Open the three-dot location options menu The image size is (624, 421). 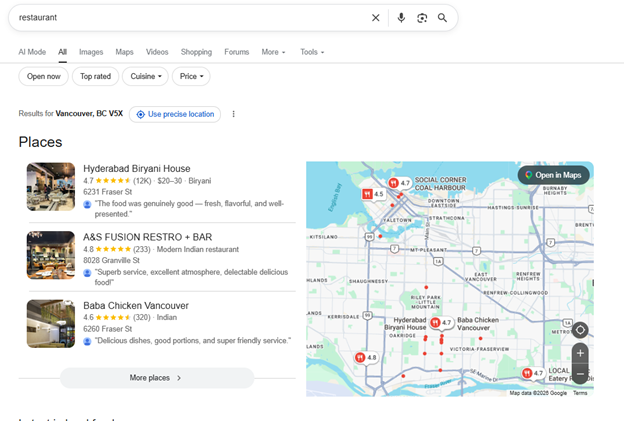coord(234,114)
